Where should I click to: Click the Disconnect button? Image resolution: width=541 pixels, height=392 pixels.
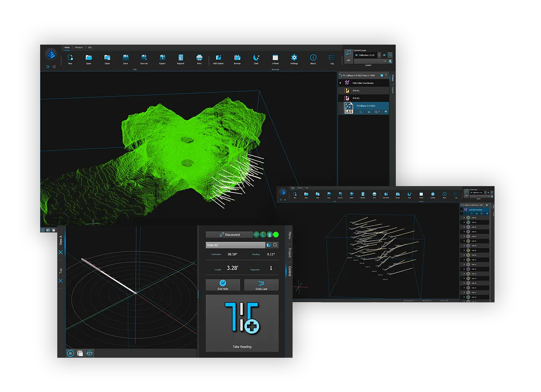229,234
